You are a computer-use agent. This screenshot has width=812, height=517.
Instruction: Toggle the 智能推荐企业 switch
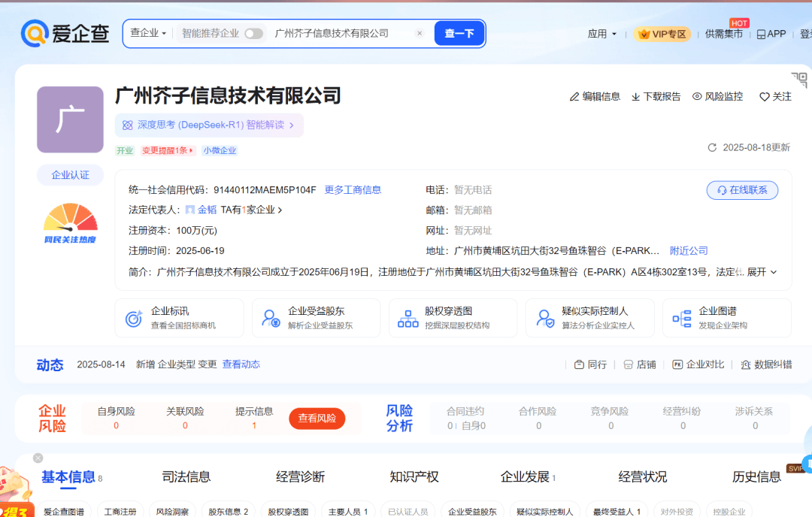coord(253,33)
